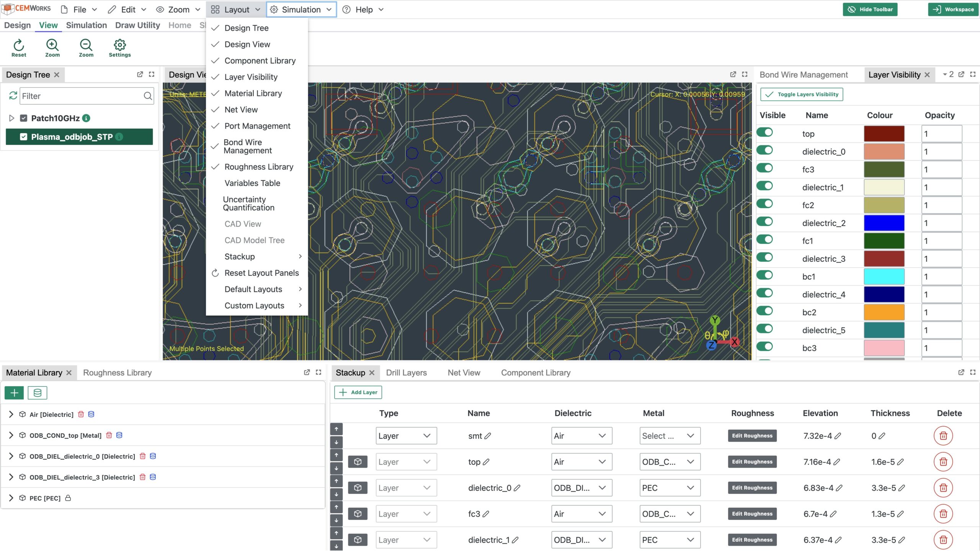Delete the smt stackup layer

click(x=943, y=436)
